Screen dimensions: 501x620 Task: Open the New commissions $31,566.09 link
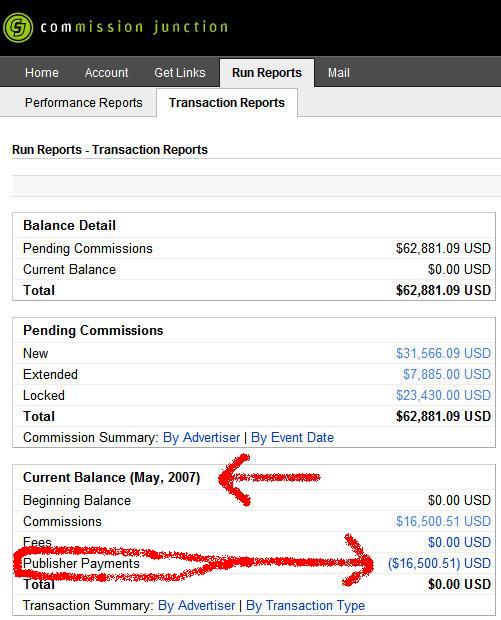pyautogui.click(x=443, y=353)
